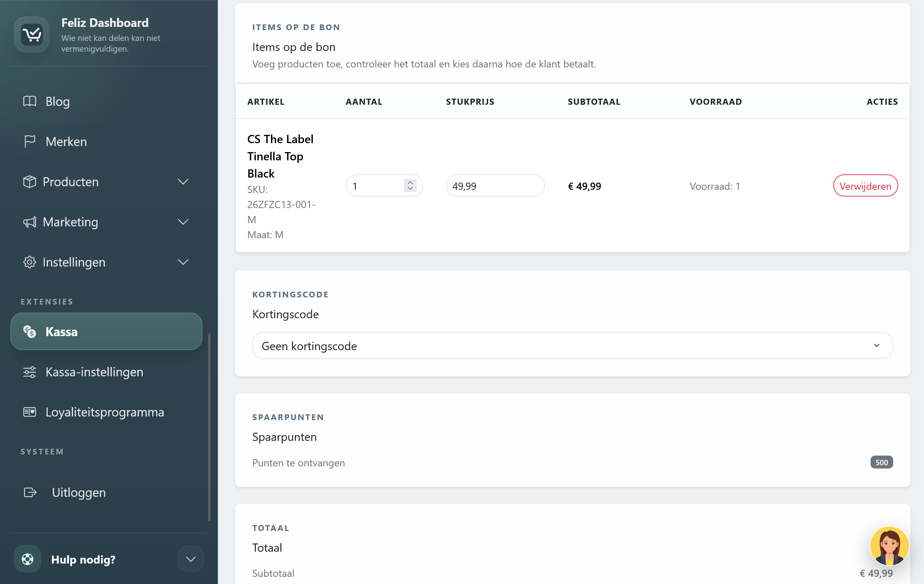Click the Kassa coins icon
This screenshot has height=584, width=924.
(x=29, y=331)
